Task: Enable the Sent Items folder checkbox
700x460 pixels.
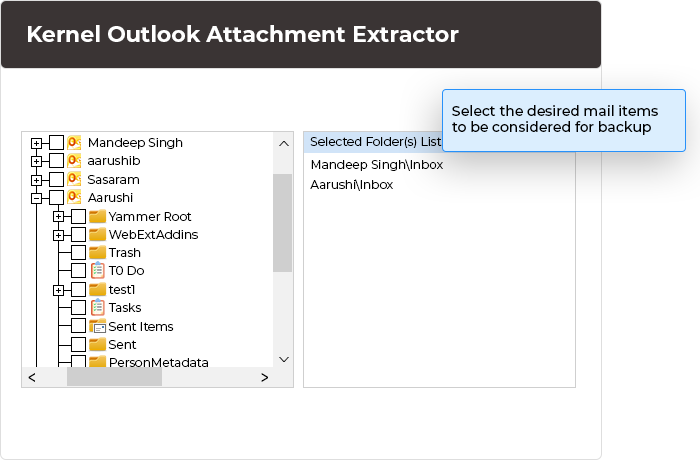Action: coord(78,326)
